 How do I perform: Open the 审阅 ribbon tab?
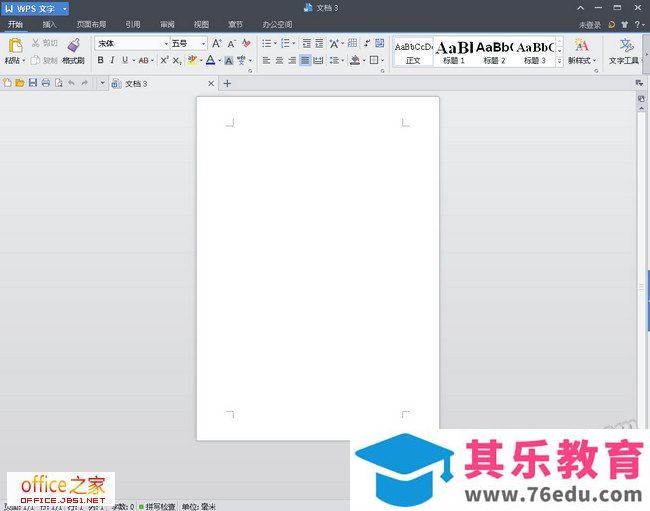pos(167,24)
